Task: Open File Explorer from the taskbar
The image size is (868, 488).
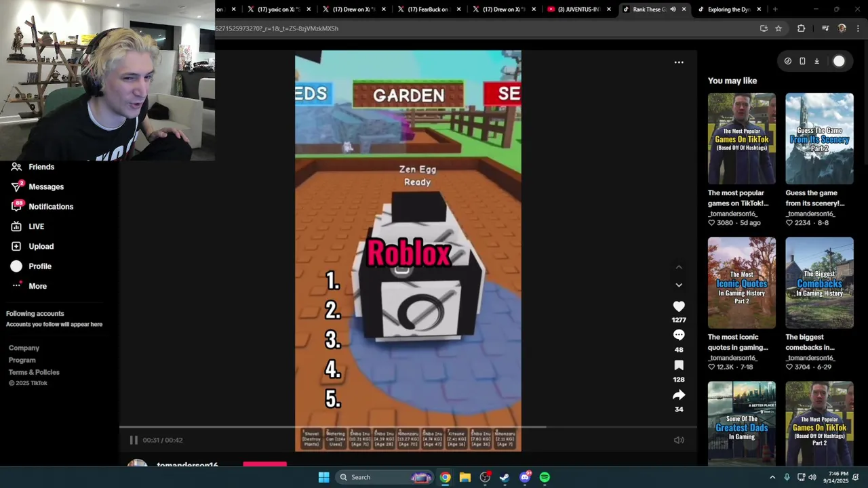Action: (465, 477)
